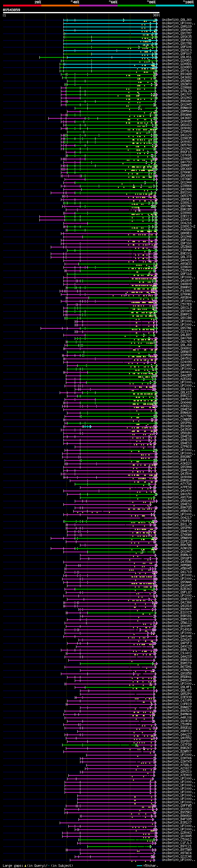The image size is (197, 868).
Task: Select the UniRef100_P06599 label
Action: click(x=177, y=230)
